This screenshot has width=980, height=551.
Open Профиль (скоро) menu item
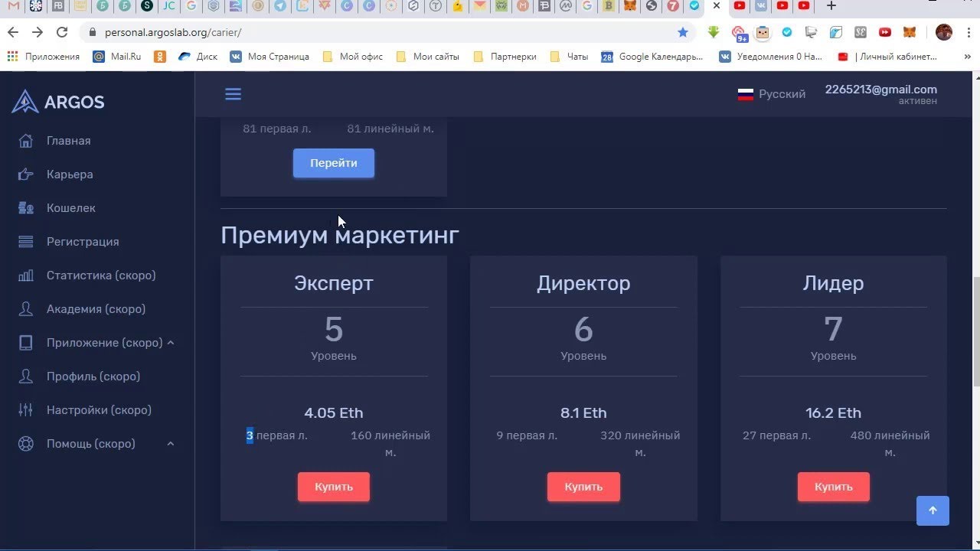(93, 377)
